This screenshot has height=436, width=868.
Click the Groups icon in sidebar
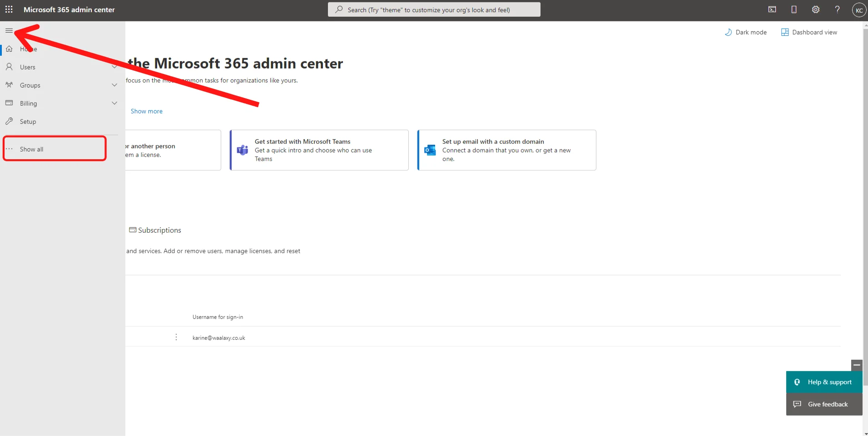click(9, 85)
